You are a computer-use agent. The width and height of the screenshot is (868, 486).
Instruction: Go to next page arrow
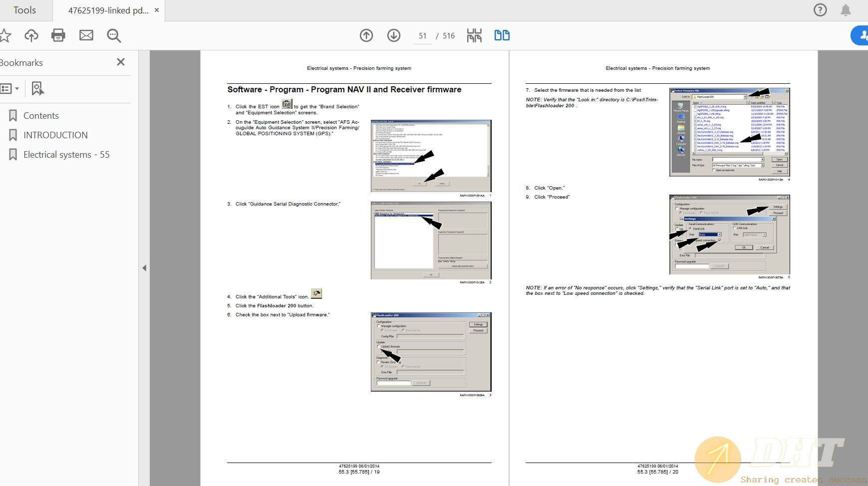[394, 35]
